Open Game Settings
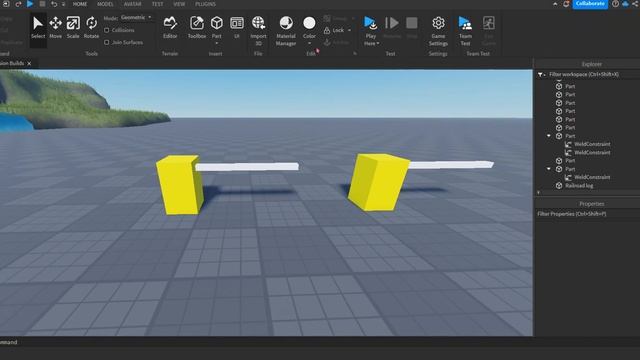Viewport: 640px width, 360px height. tap(438, 30)
